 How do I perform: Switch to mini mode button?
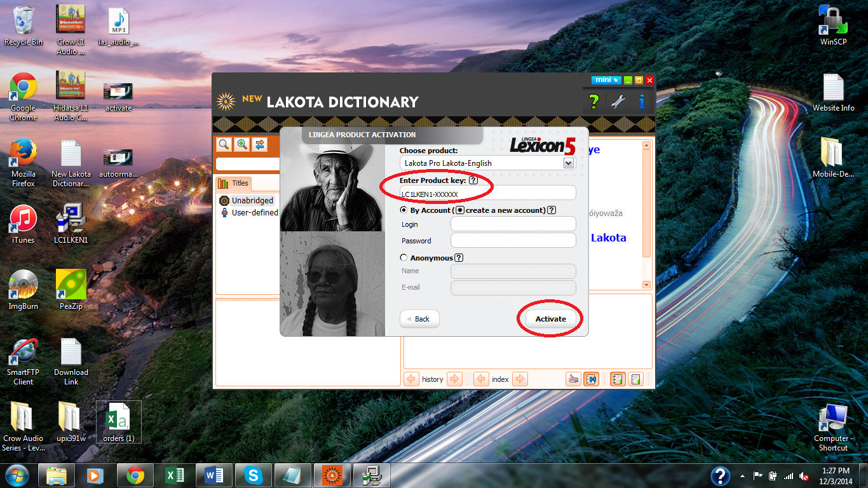click(606, 80)
